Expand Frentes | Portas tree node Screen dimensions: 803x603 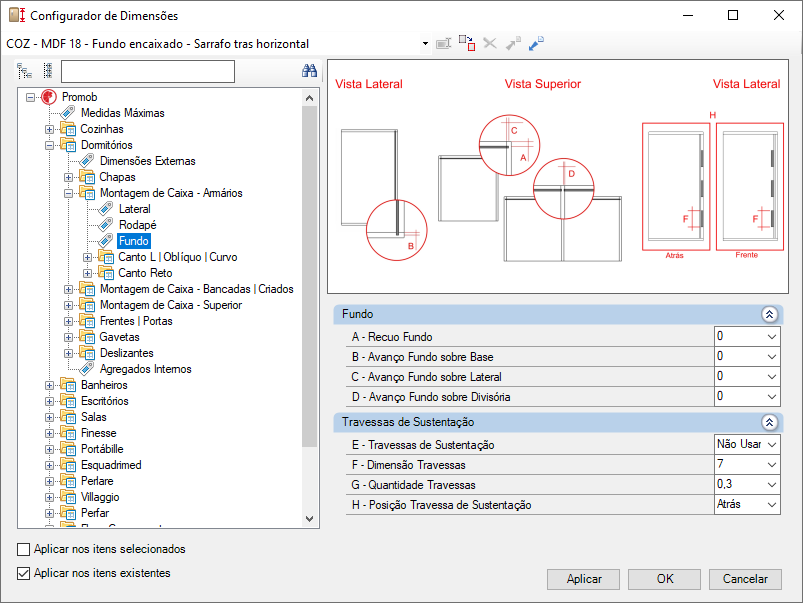[69, 321]
